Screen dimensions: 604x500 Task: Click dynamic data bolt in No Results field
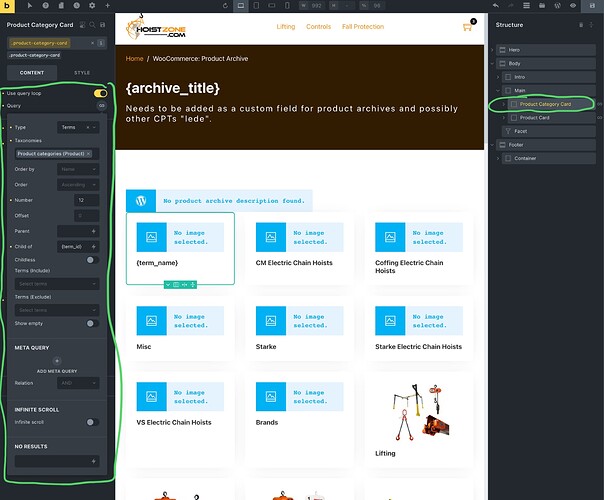coord(94,461)
